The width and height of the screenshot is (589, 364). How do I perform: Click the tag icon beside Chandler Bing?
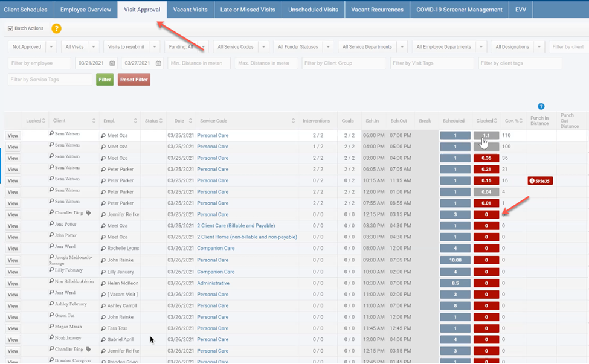(x=88, y=213)
